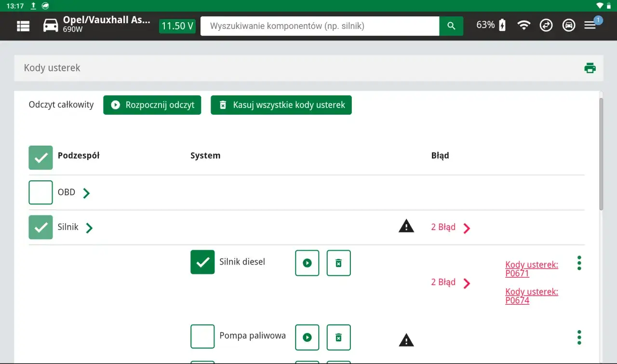
Task: Delete fault codes for Pompa paliwowa
Action: click(x=338, y=337)
